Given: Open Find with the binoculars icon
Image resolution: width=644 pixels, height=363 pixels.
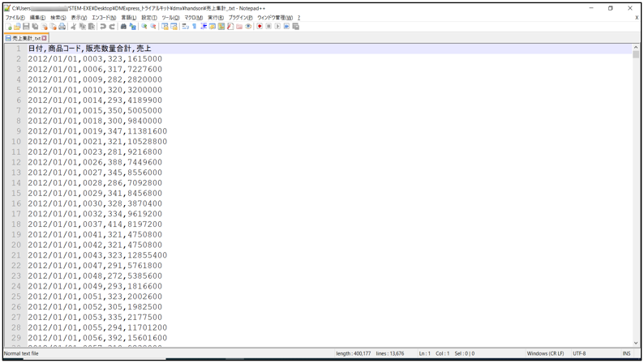Looking at the screenshot, I should 123,27.
